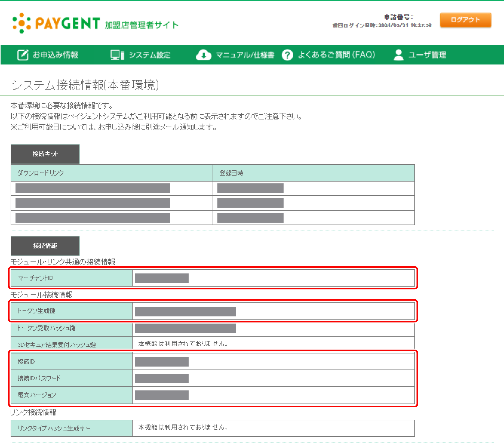Click the first download link row

[x=93, y=188]
